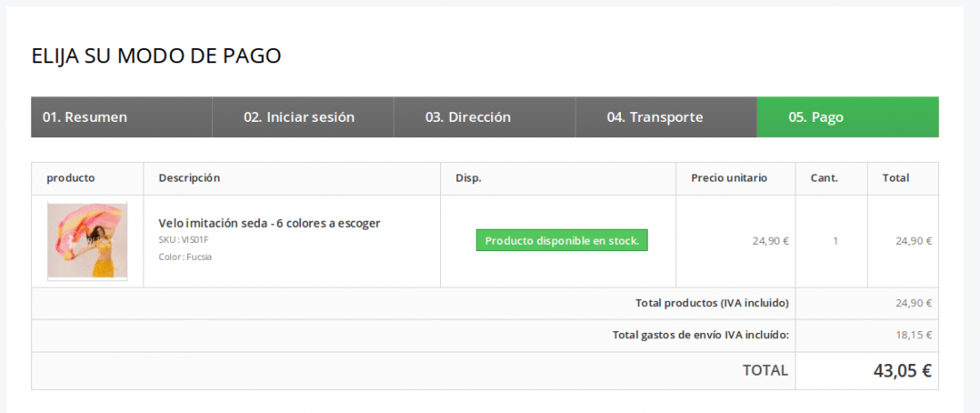Click the 18,15 € shipping cost value

coord(914,336)
